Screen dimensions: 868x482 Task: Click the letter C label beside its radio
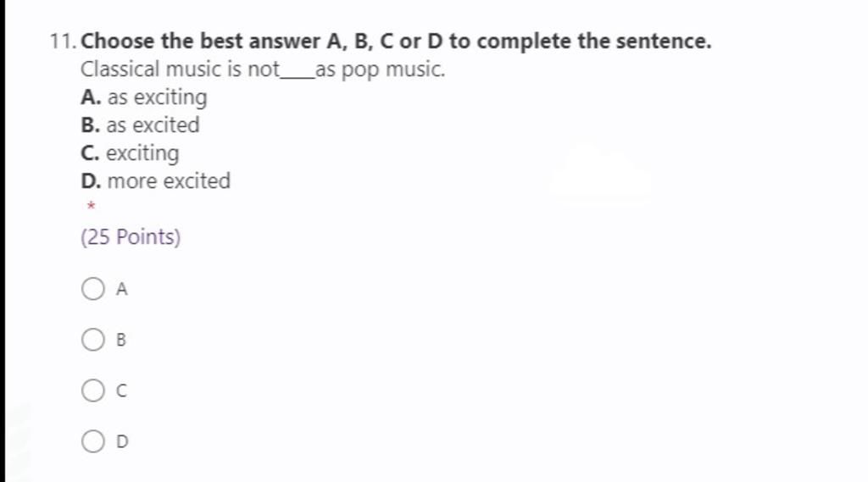(x=121, y=391)
